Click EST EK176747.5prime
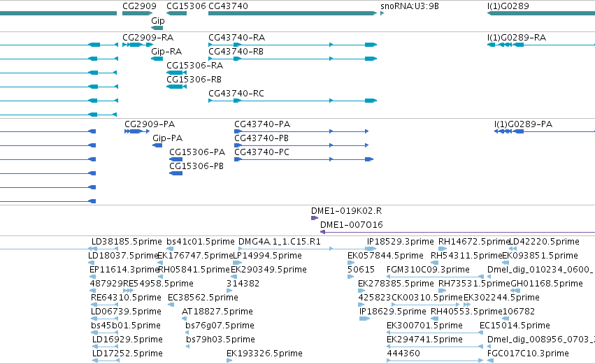Viewport: 595px width, 364px height. point(194,256)
